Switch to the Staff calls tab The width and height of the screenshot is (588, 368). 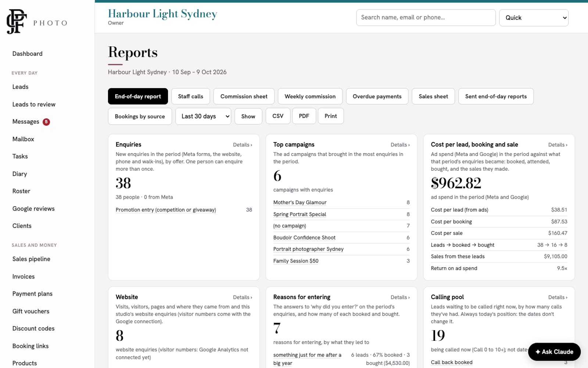point(190,96)
